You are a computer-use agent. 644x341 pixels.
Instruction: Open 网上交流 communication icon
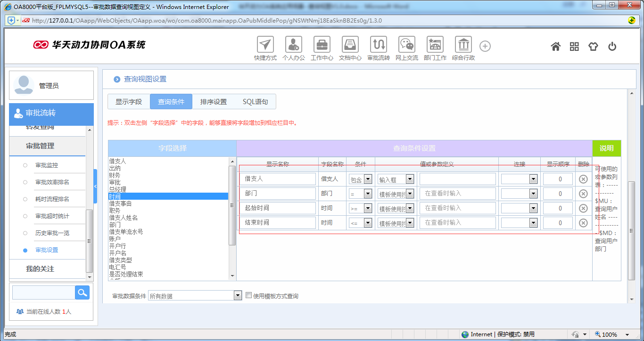point(406,45)
